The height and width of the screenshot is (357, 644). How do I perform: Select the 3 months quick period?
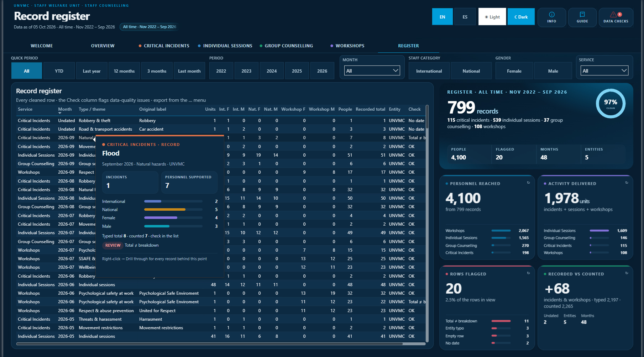pos(157,71)
